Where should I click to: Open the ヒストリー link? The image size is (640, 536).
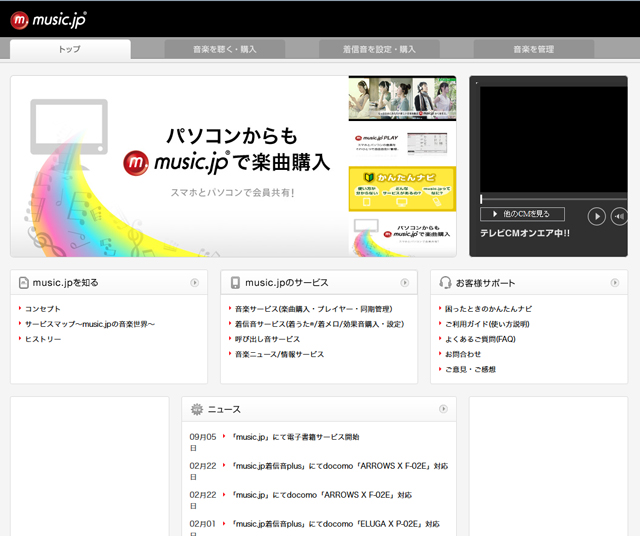point(43,339)
